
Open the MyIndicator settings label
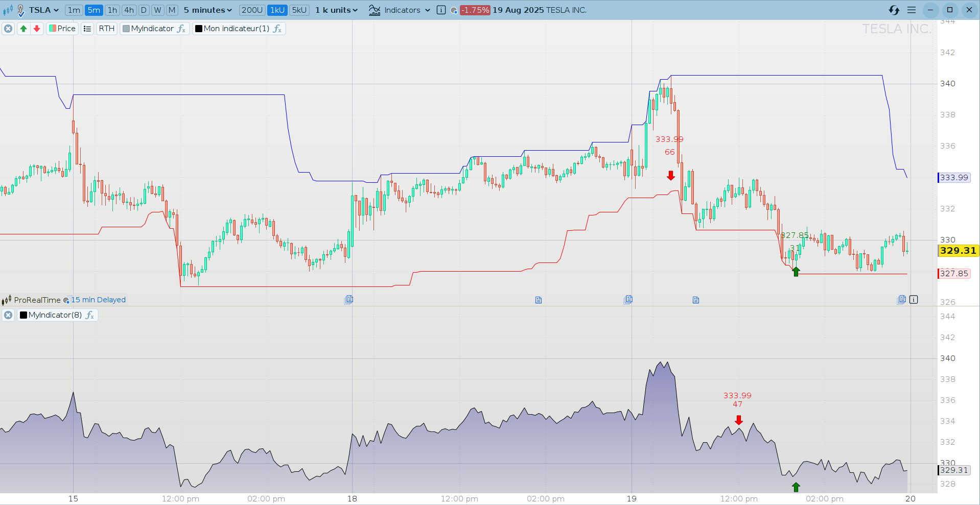click(x=152, y=29)
